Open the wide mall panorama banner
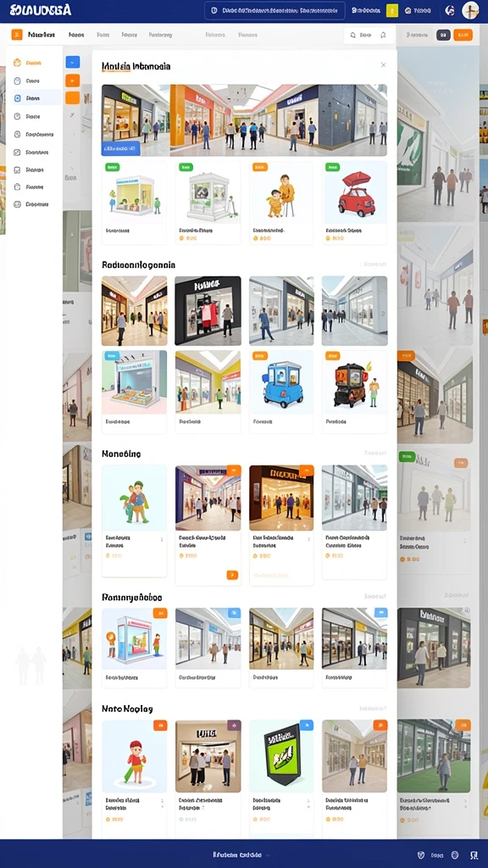The image size is (488, 868). [x=244, y=120]
